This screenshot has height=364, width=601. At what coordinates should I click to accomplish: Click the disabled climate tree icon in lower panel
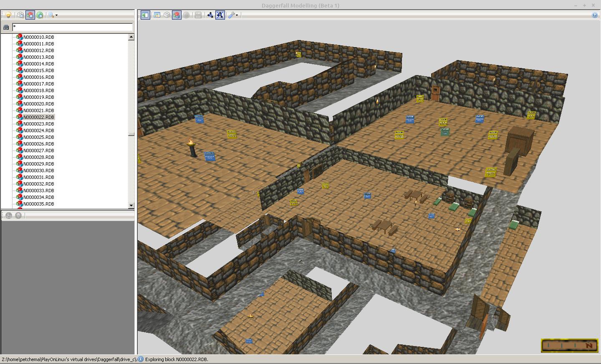(x=9, y=216)
